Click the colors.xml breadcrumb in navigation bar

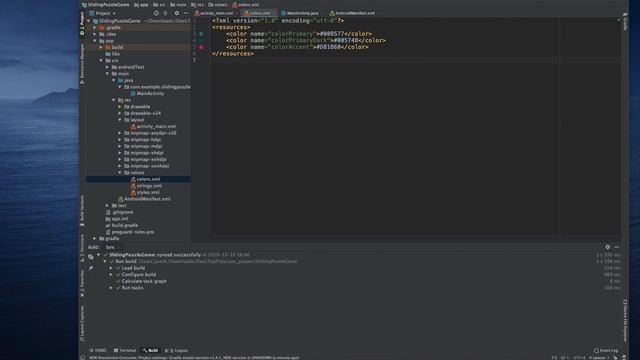point(246,4)
